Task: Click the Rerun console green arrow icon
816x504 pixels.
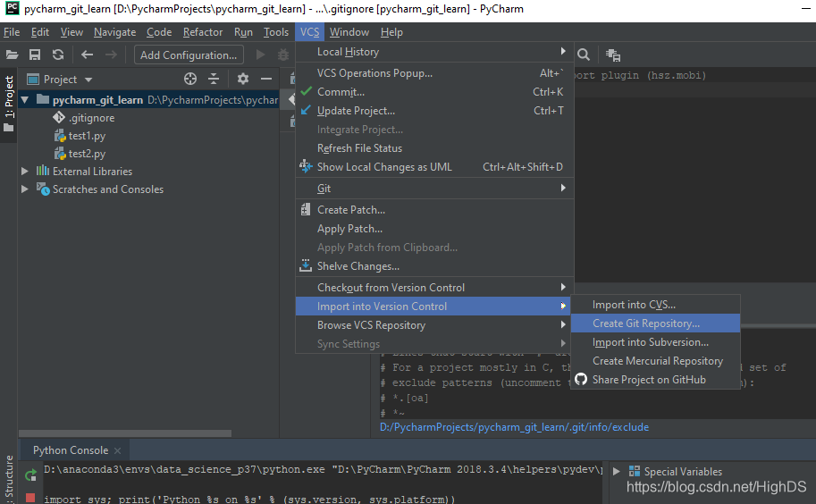Action: [x=30, y=475]
